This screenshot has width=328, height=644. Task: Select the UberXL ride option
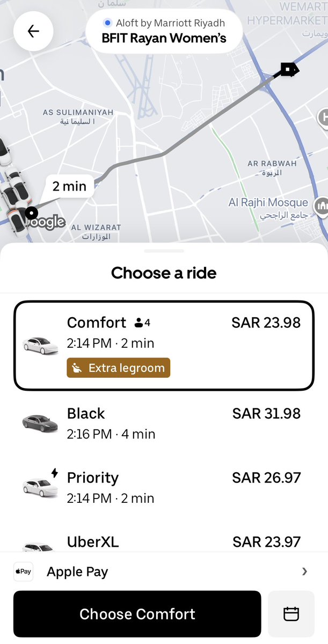[x=164, y=539]
